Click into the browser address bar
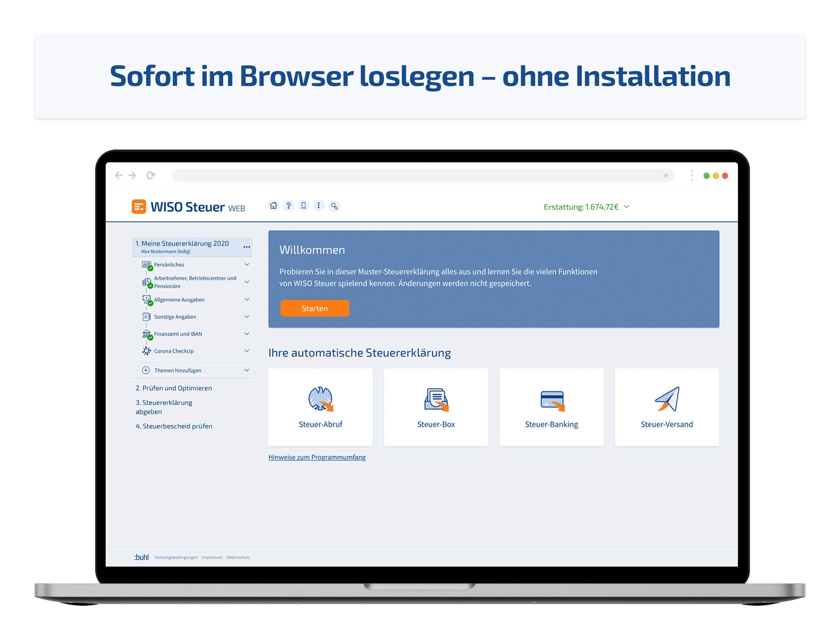 pyautogui.click(x=423, y=175)
